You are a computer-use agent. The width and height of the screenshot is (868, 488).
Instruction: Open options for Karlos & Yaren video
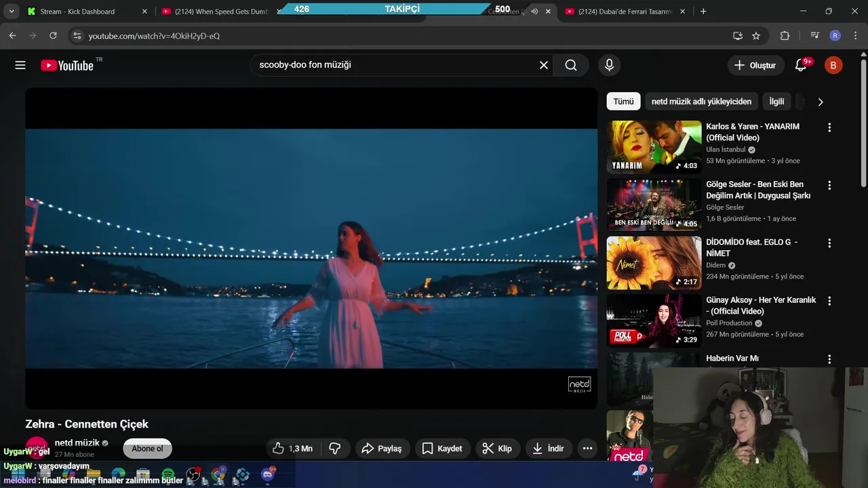pyautogui.click(x=829, y=127)
